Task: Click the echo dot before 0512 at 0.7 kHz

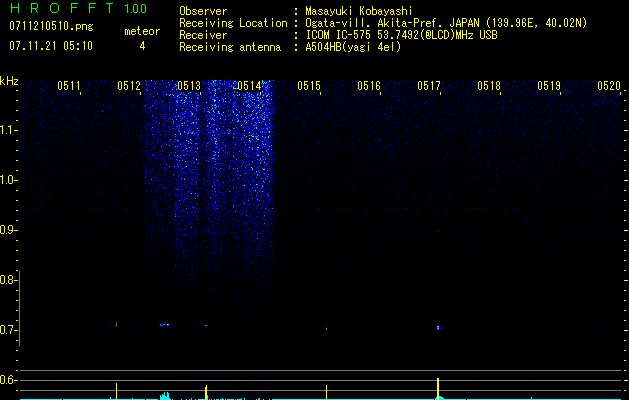Action: click(116, 324)
